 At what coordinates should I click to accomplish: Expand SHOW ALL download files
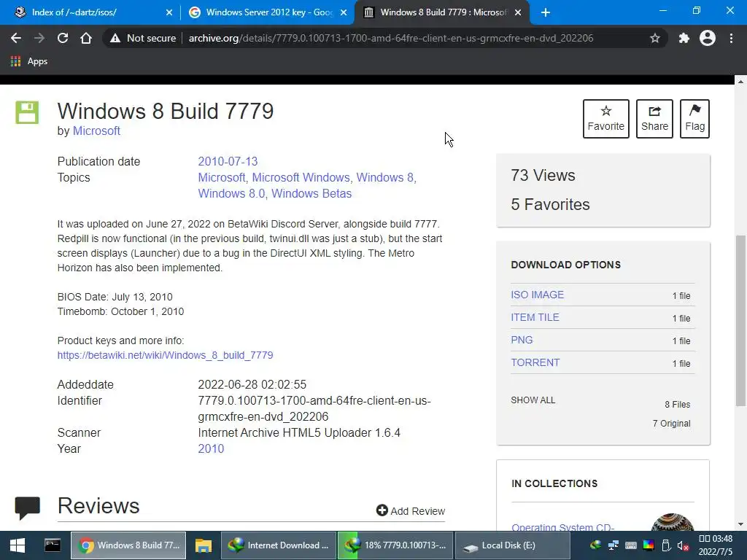coord(533,400)
